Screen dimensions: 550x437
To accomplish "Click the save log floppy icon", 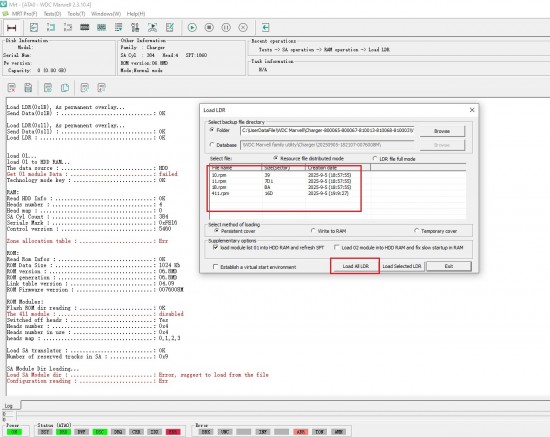I will 28,88.
